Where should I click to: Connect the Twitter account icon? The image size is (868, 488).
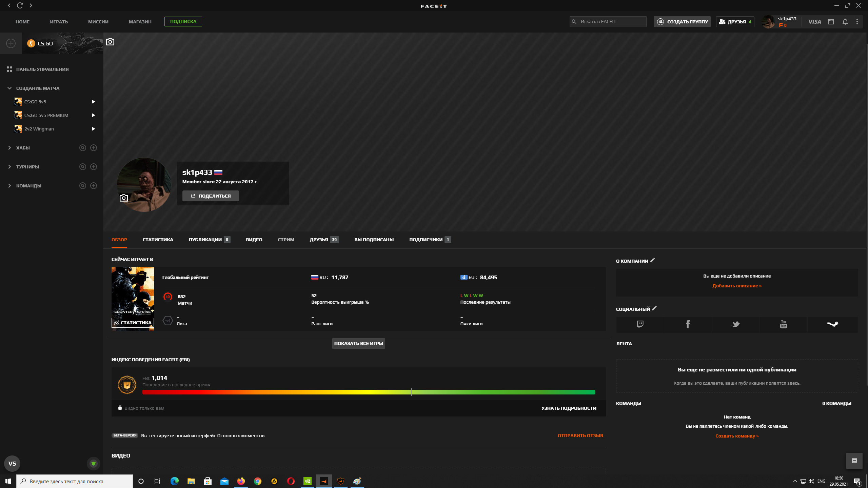coord(735,324)
